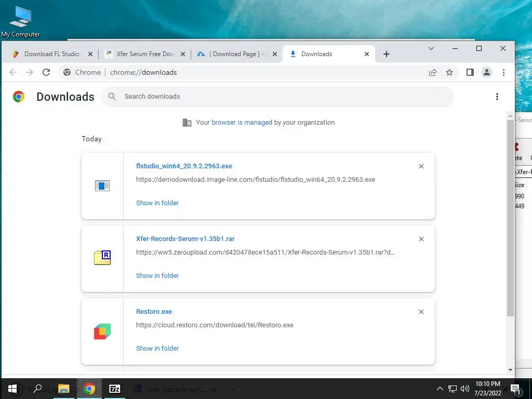This screenshot has width=532, height=399.
Task: Click the cloud.restoro.com source URL
Action: coord(215,325)
